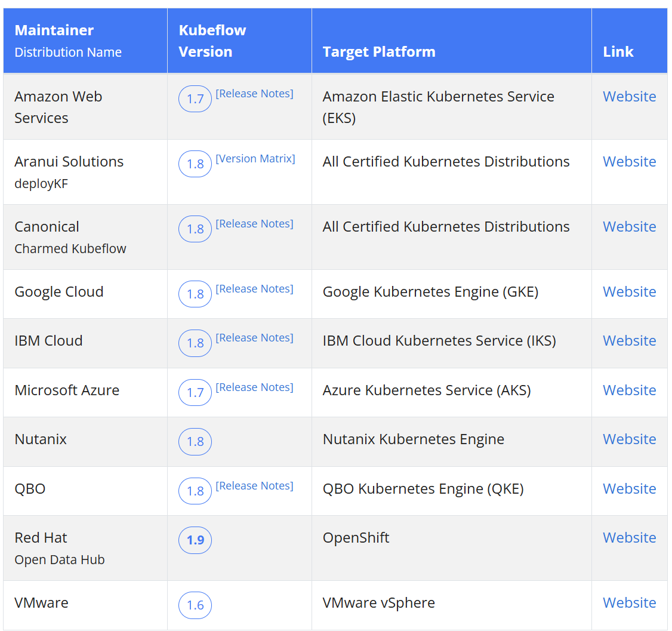
Task: Select the 'Canonical' maintainer name
Action: coord(47,227)
